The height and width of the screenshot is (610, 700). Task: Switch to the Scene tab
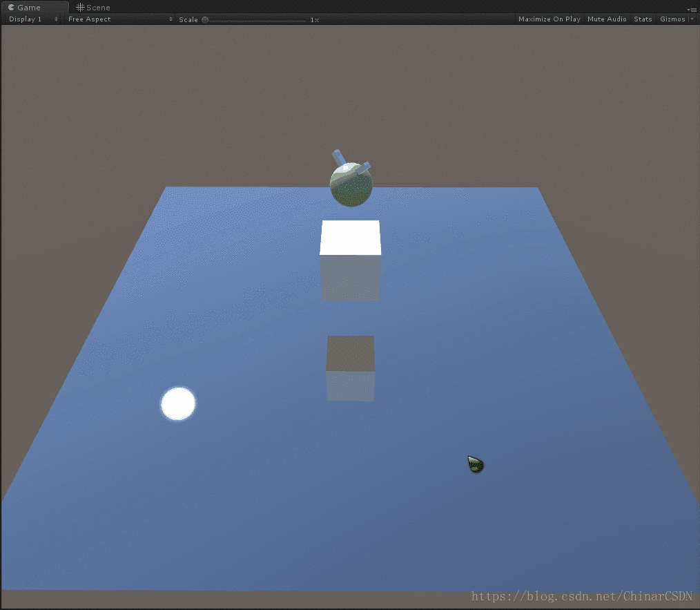coord(93,8)
